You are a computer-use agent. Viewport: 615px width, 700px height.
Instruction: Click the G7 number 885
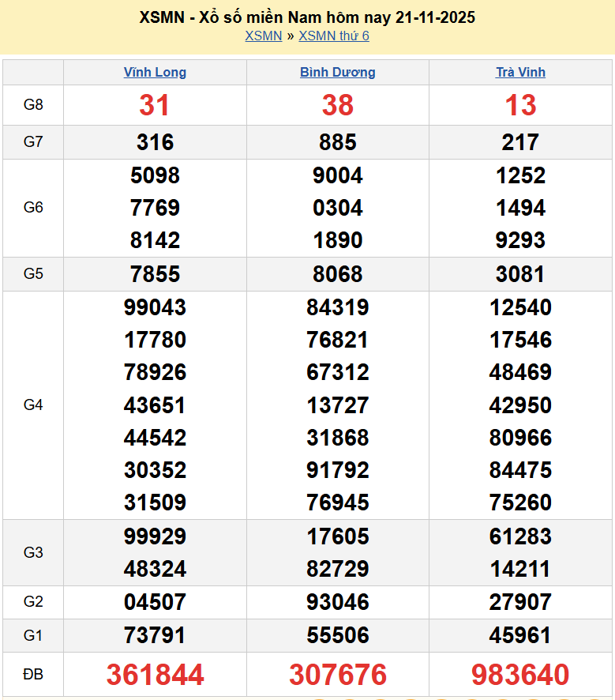(x=338, y=142)
